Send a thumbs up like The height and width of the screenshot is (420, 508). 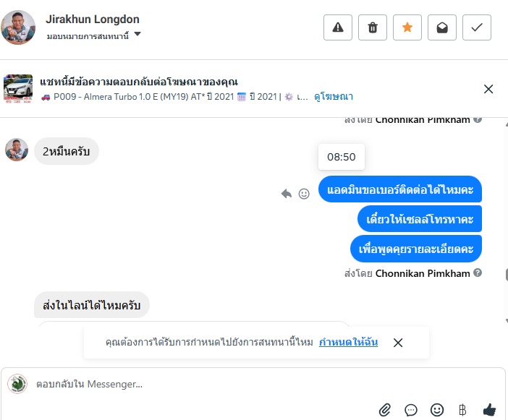click(x=489, y=410)
